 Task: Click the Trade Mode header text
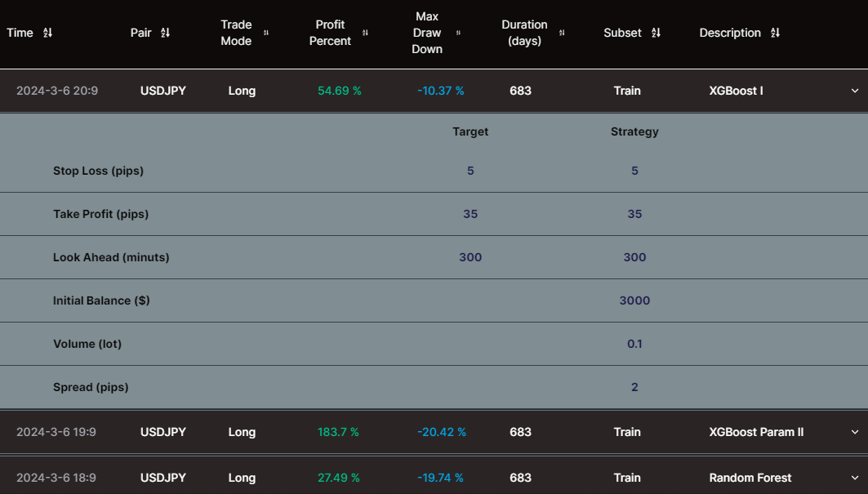236,33
